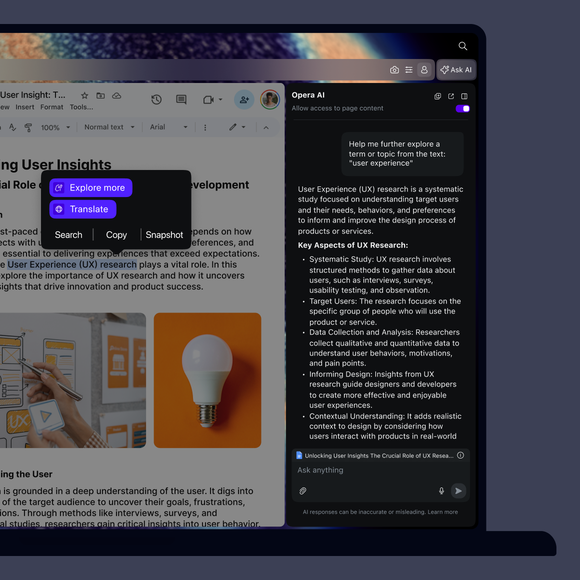Click the info icon beside attached document
This screenshot has height=580, width=580.
[461, 455]
